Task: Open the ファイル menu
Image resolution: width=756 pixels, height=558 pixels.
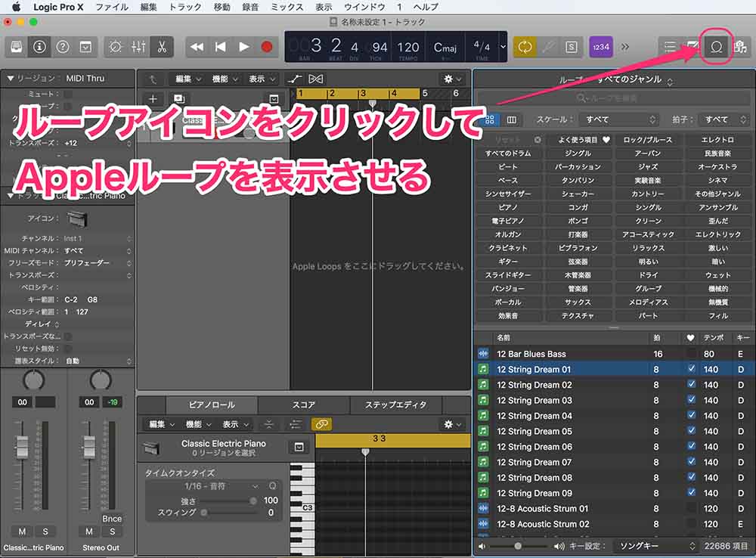Action: 112,7
